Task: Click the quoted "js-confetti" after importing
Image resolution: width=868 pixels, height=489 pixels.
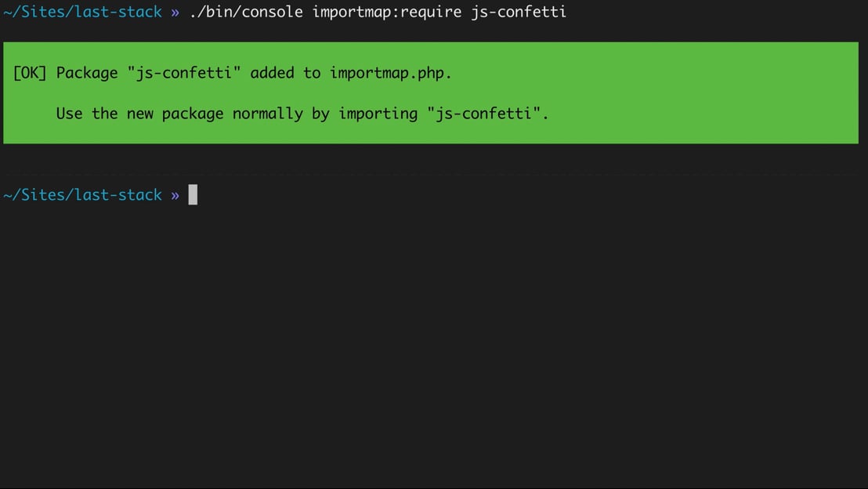Action: click(484, 114)
